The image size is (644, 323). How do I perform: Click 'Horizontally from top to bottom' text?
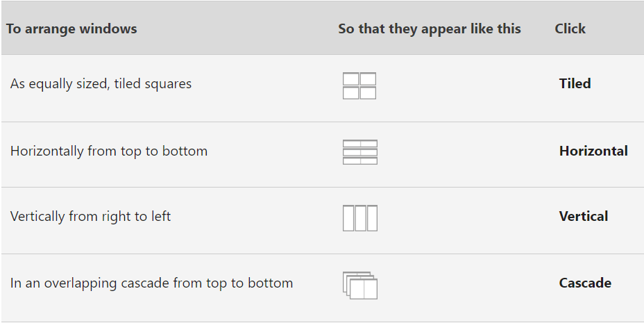tap(108, 151)
